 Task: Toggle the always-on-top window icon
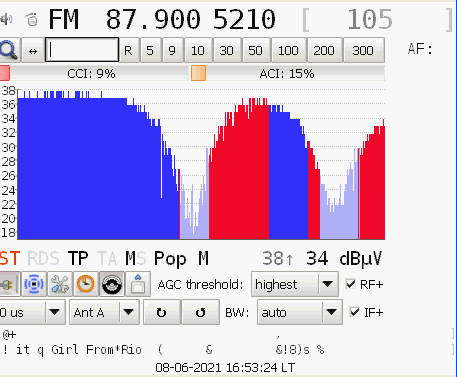(x=138, y=284)
